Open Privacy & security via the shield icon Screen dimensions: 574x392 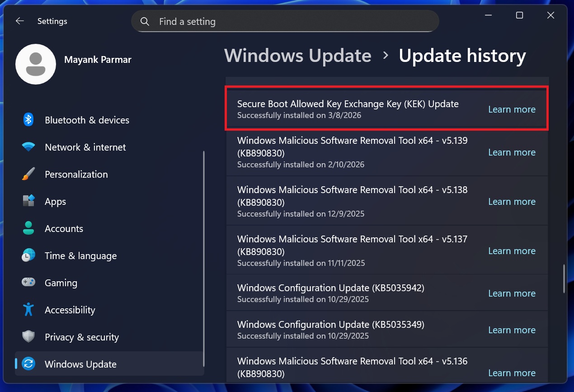click(28, 337)
